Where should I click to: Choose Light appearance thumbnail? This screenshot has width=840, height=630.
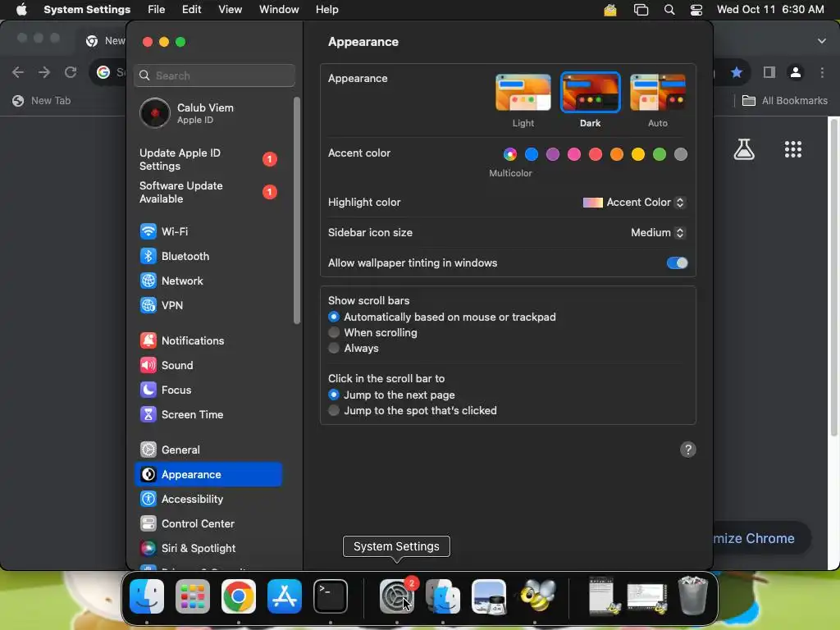click(523, 93)
